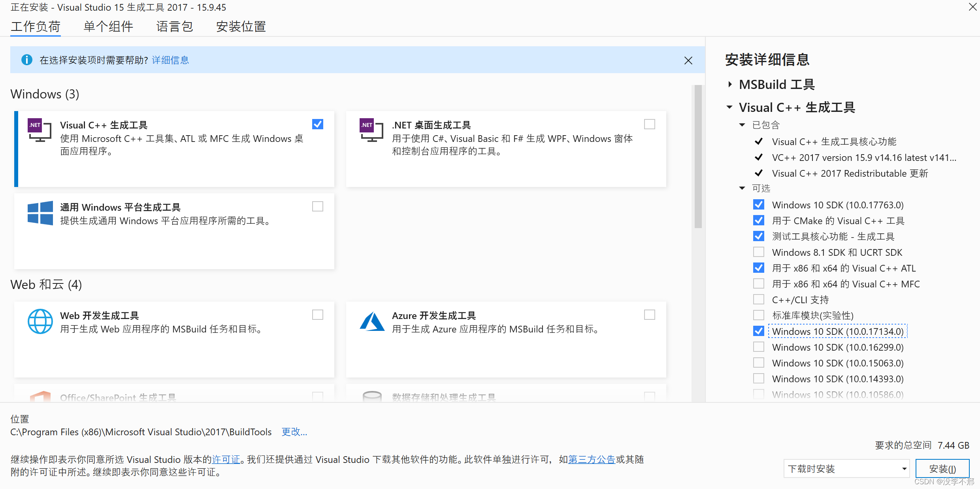
Task: Click the Office/SharePoint 生成工具 icon
Action: [x=40, y=396]
